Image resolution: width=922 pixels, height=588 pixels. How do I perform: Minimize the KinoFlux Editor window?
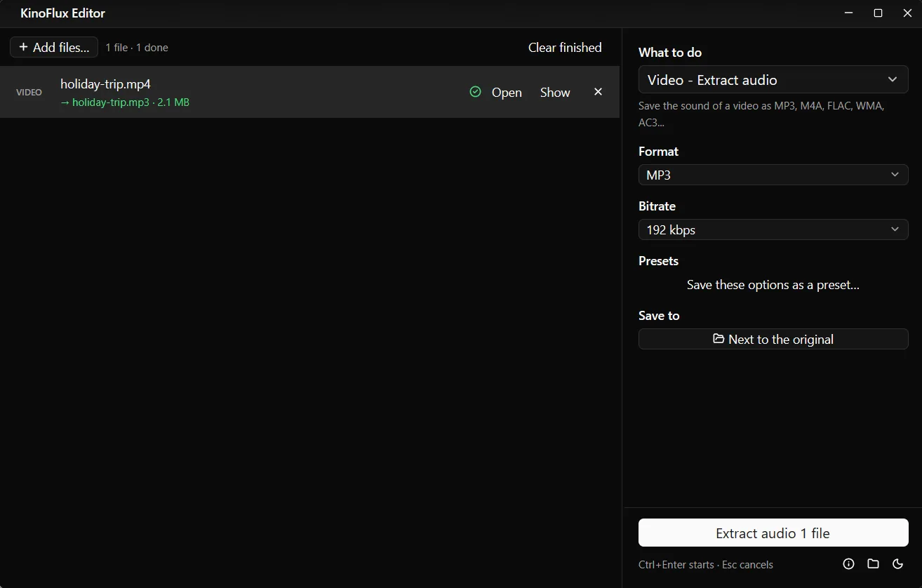click(x=849, y=13)
